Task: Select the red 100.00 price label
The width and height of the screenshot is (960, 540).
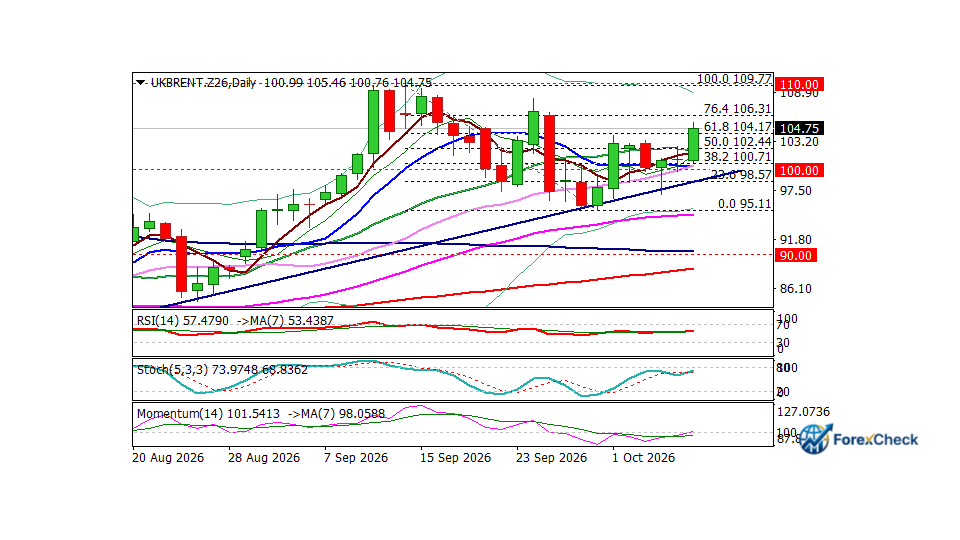Action: coord(800,170)
